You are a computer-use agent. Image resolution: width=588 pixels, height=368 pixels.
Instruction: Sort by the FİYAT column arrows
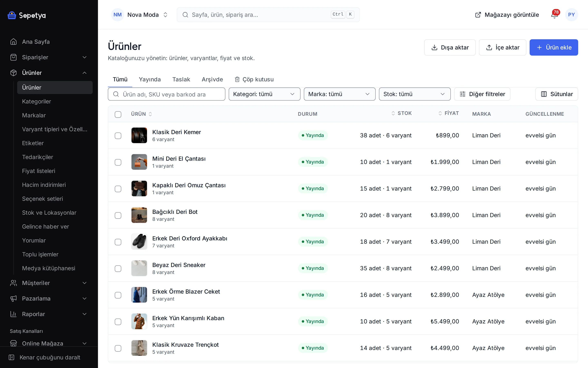[440, 113]
